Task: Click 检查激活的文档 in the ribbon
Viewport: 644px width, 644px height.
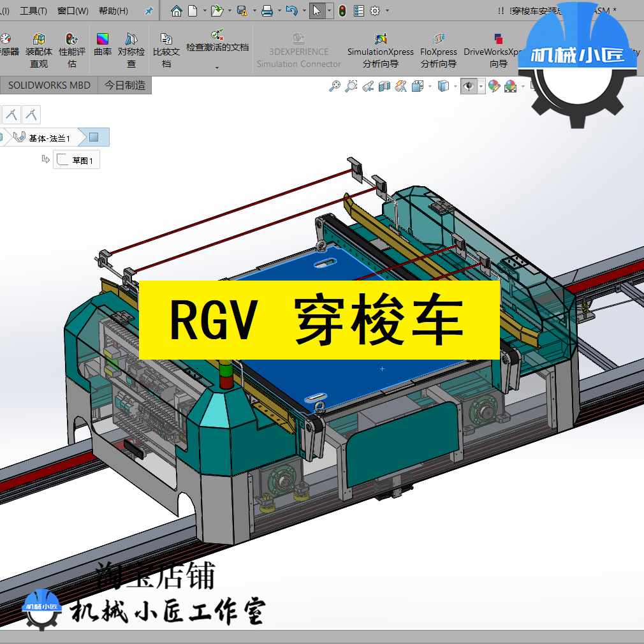Action: pyautogui.click(x=218, y=45)
